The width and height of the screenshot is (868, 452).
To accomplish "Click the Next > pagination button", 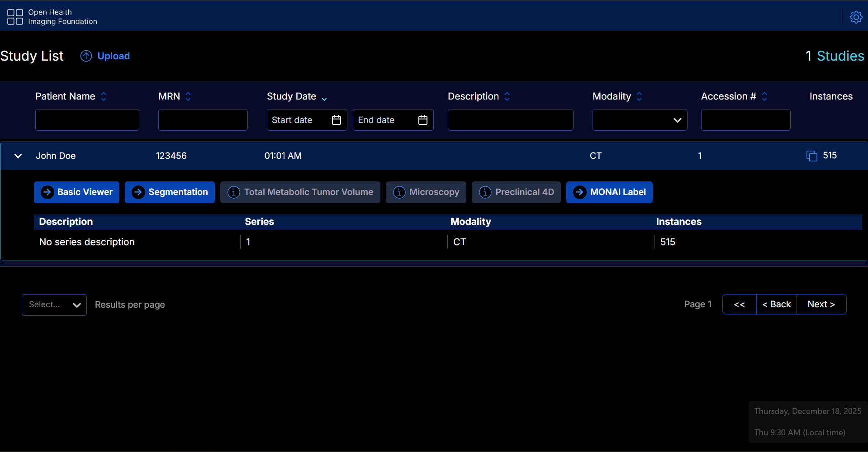I will point(821,305).
